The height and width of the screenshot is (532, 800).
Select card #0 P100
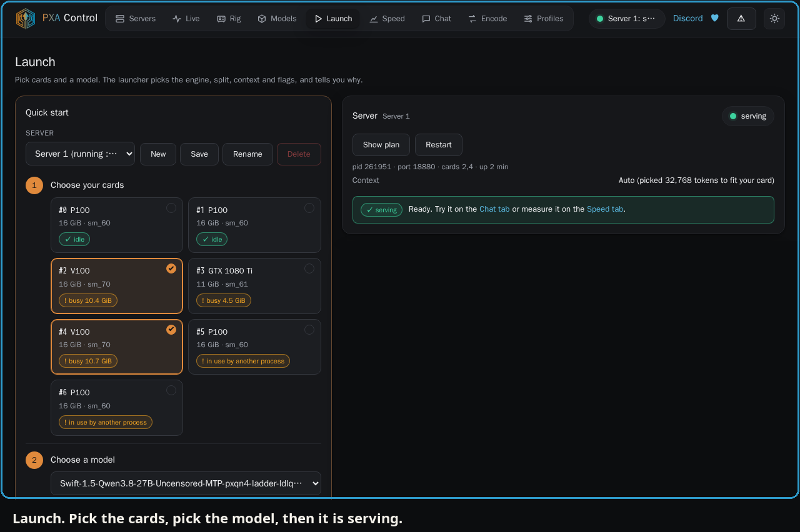click(x=117, y=225)
